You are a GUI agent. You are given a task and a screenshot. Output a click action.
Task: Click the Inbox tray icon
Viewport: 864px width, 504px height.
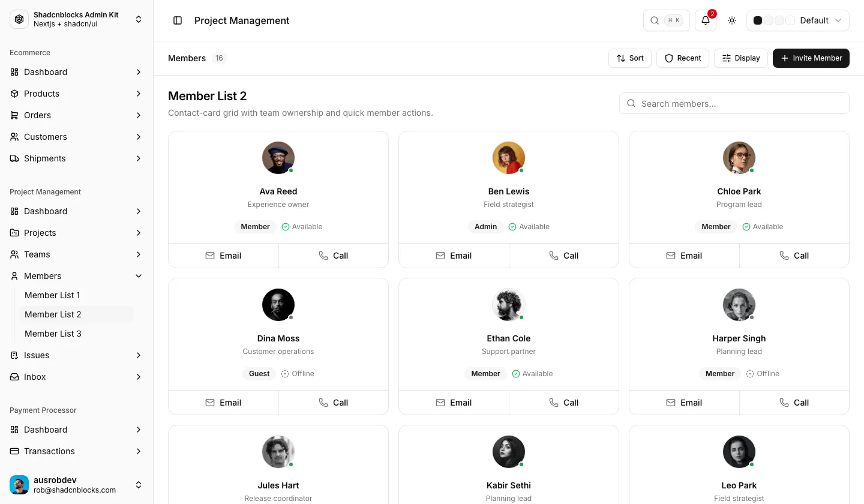(14, 377)
